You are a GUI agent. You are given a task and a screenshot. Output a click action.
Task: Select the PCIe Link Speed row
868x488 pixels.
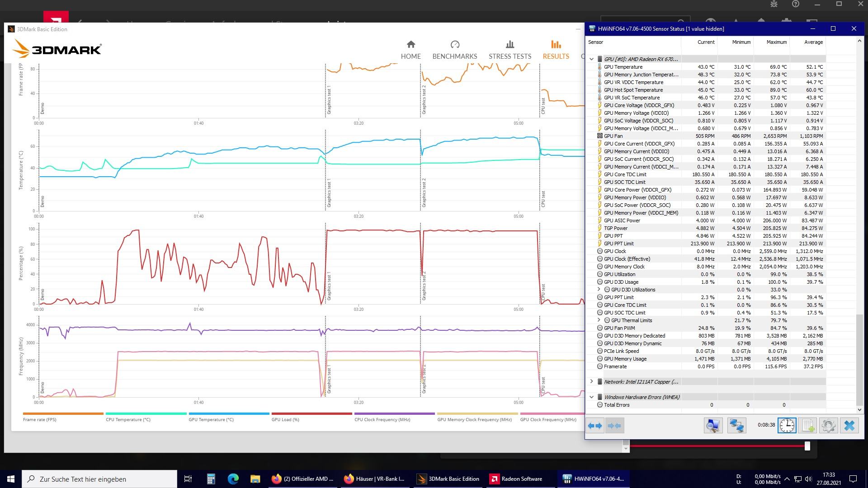[706, 351]
